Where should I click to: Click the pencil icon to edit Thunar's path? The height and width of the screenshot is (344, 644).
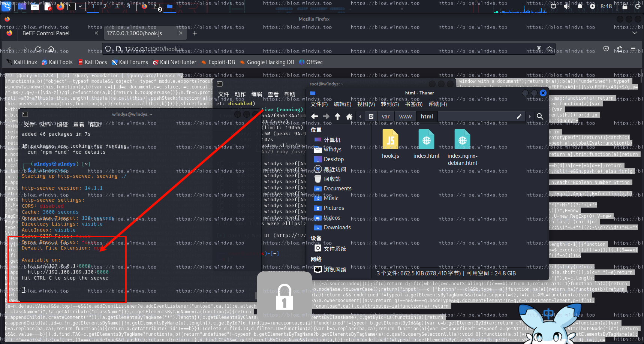pyautogui.click(x=519, y=117)
